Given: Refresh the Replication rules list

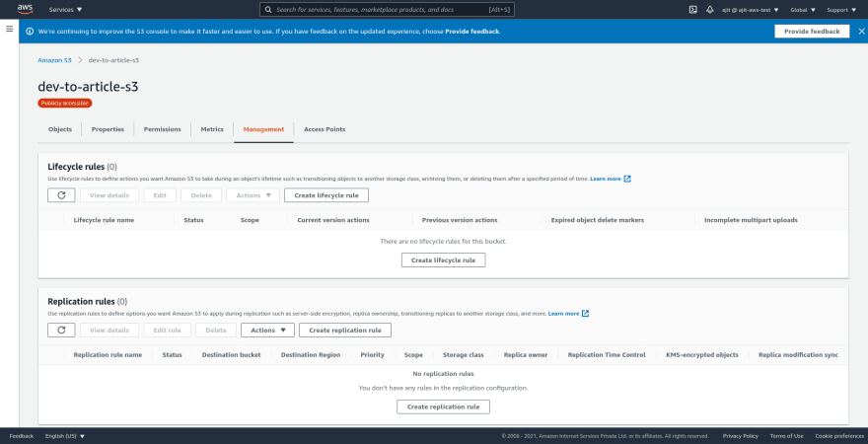Looking at the screenshot, I should 61,330.
